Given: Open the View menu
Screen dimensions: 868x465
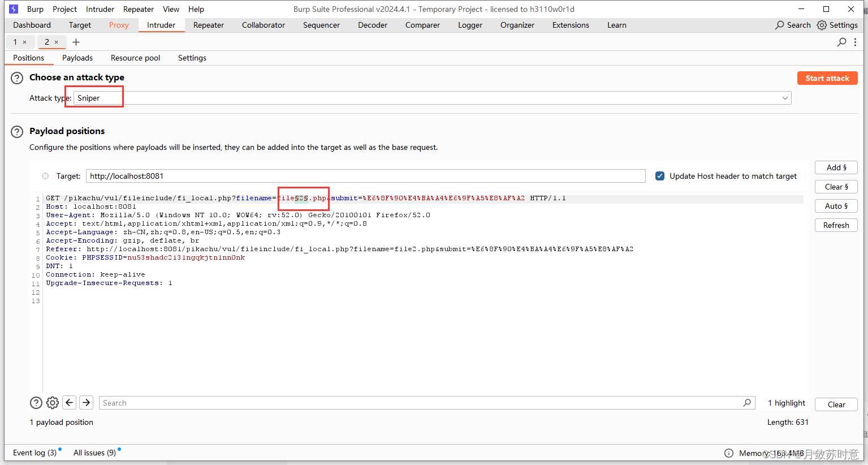Looking at the screenshot, I should (171, 9).
